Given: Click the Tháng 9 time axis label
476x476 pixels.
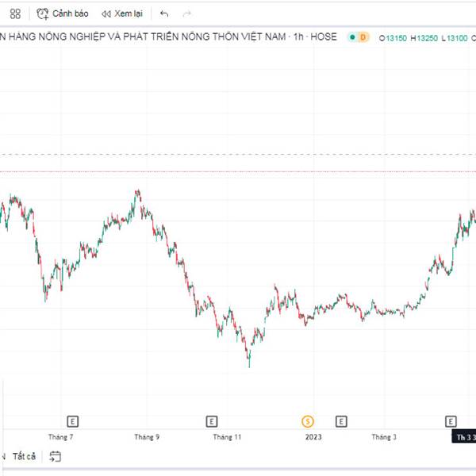Looking at the screenshot, I should click(x=147, y=437).
